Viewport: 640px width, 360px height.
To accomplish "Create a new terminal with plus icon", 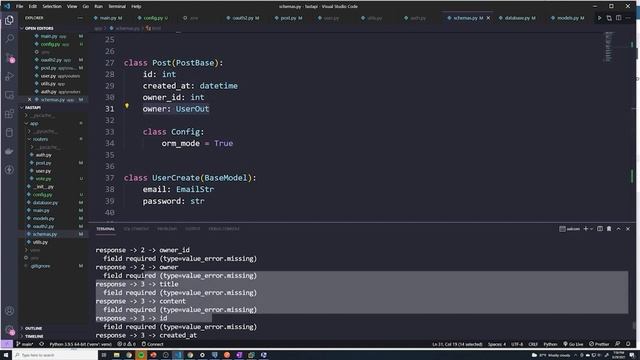I will [585, 229].
